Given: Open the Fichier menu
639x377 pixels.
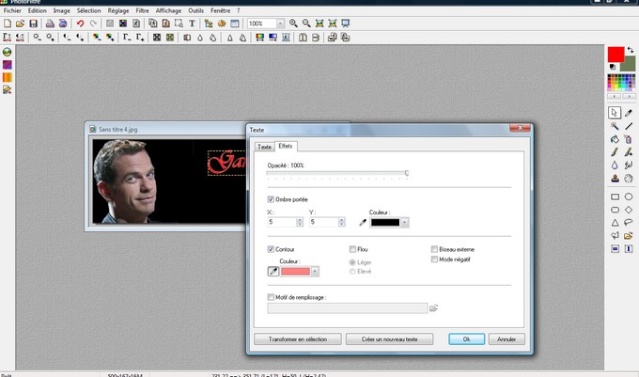Looking at the screenshot, I should click(x=12, y=11).
